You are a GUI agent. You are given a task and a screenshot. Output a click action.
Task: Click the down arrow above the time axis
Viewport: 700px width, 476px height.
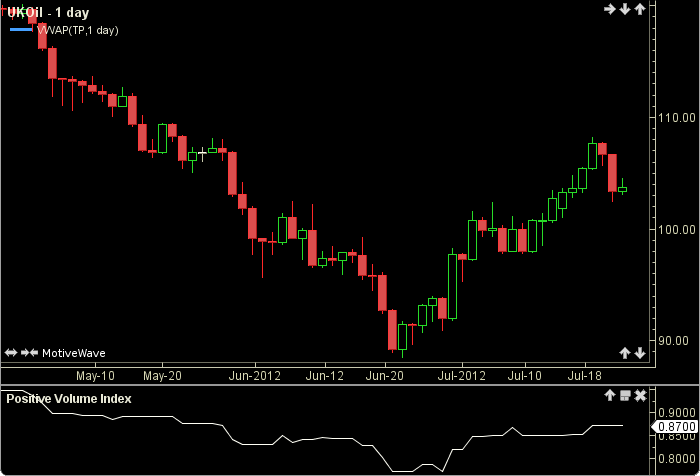(x=640, y=353)
